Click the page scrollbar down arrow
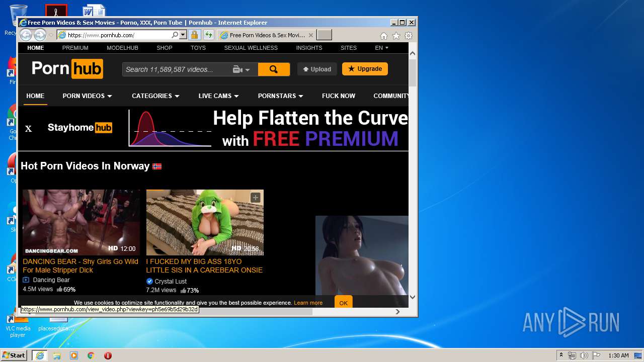This screenshot has width=644, height=362. coord(413,297)
